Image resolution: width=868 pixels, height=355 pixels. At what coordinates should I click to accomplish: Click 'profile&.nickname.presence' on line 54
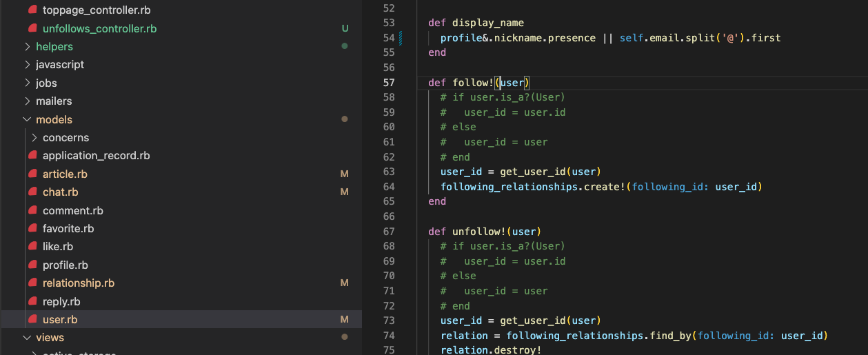pos(518,38)
